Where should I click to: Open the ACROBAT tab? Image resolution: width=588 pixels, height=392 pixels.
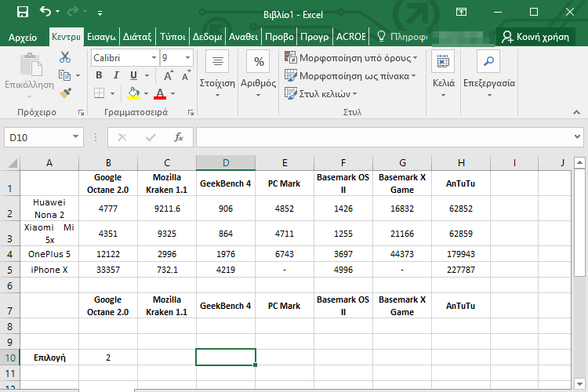tap(350, 37)
